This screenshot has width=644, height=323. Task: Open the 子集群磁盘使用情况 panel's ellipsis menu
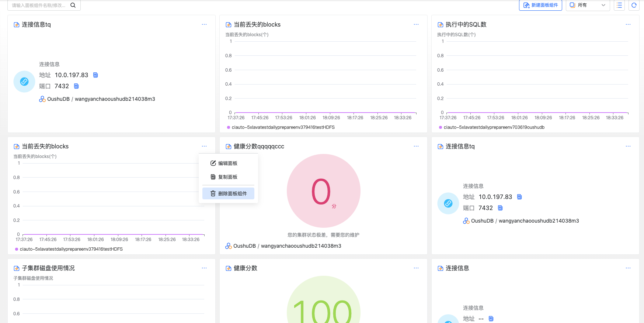click(204, 268)
